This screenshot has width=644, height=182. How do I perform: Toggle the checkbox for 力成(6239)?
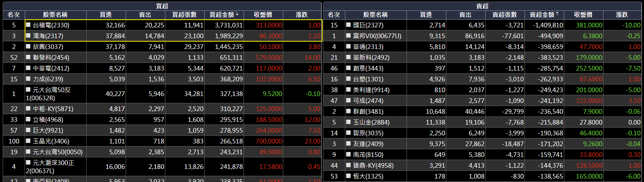[x=28, y=79]
